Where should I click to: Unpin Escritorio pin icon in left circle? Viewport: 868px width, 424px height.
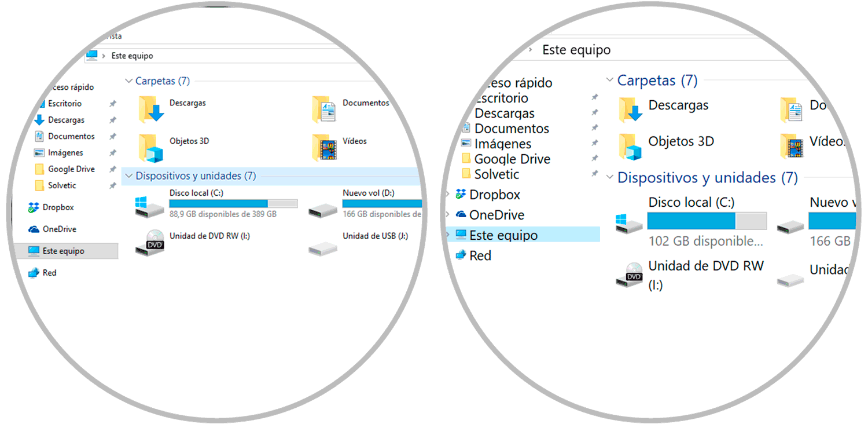tap(113, 104)
